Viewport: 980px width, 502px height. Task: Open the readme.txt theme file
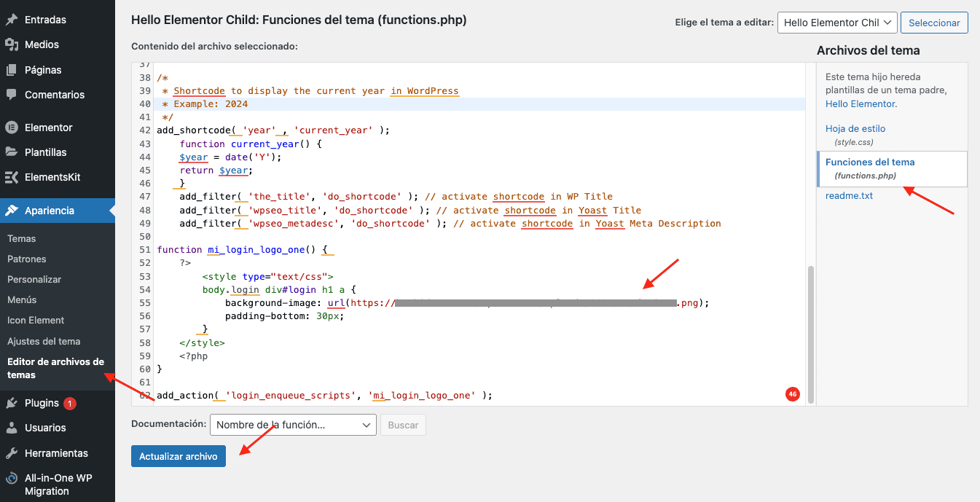[x=849, y=196]
